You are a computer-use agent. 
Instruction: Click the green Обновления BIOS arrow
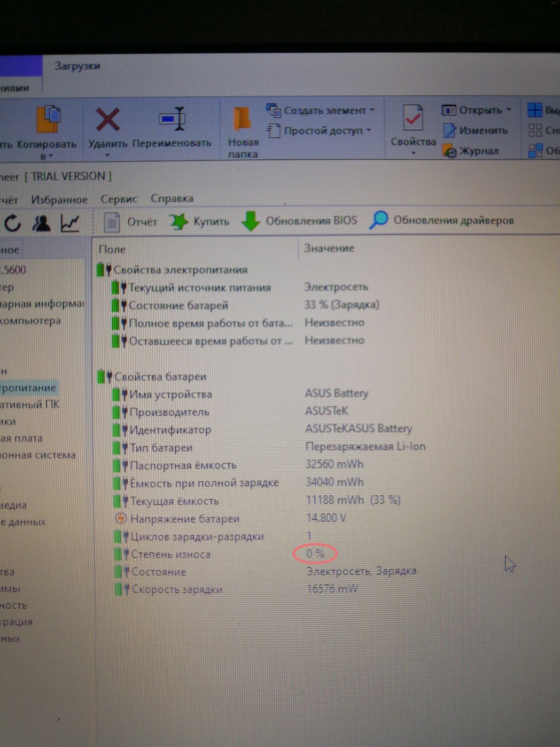(x=251, y=221)
